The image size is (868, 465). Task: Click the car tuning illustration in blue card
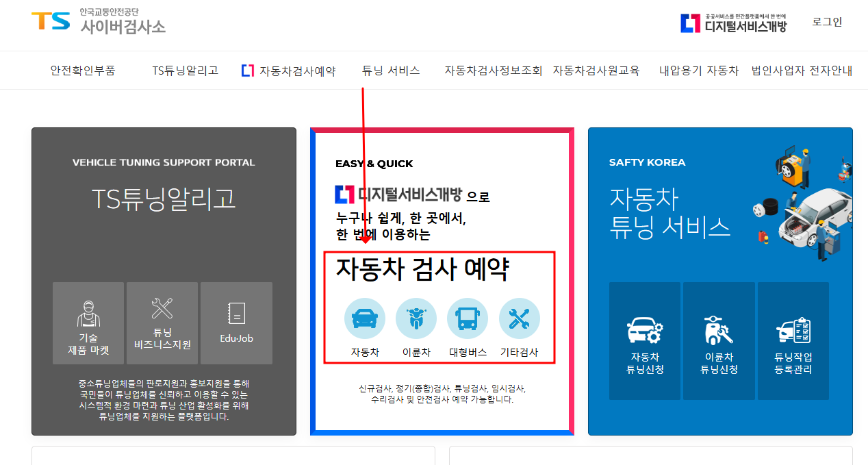[x=802, y=205]
